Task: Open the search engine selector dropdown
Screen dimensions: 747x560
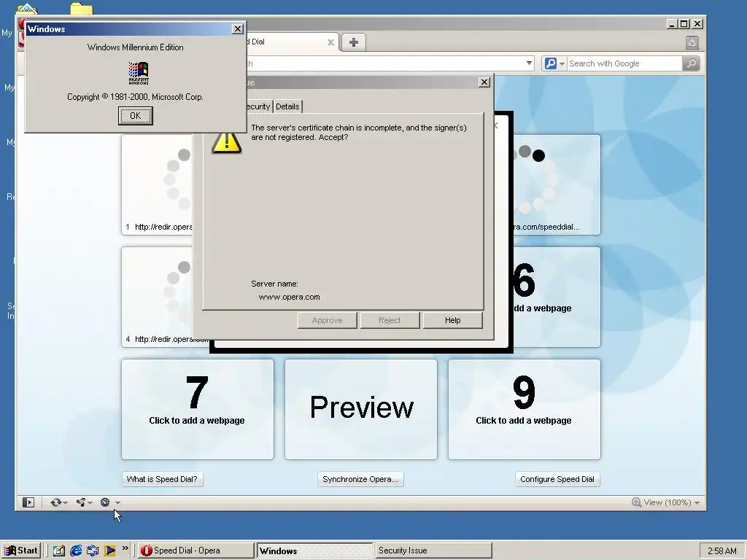Action: (562, 64)
